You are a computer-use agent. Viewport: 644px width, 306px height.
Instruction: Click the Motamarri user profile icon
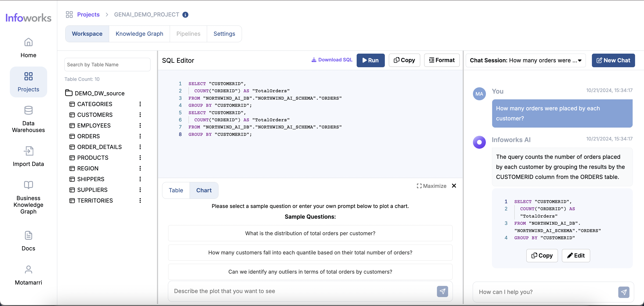point(28,269)
